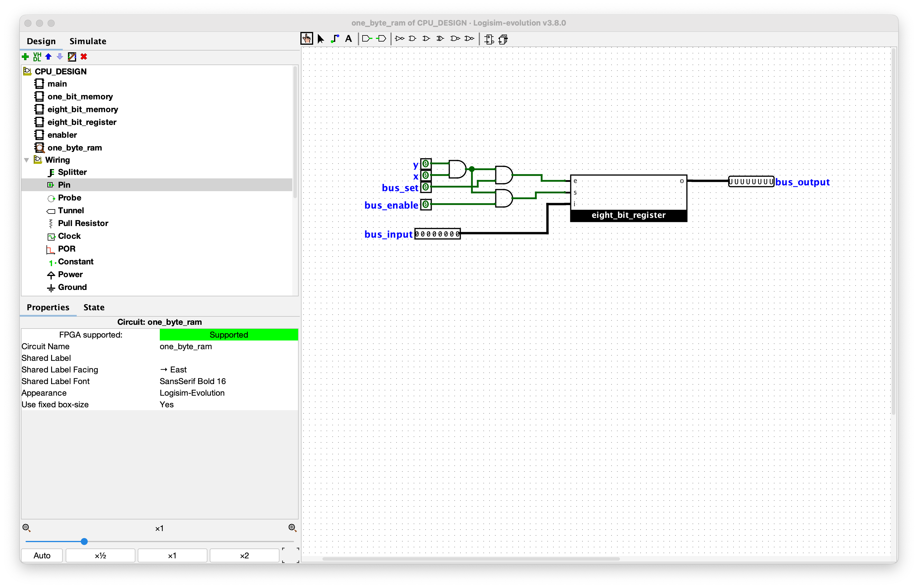Switch to the Design tab
This screenshot has width=918, height=588.
point(41,41)
